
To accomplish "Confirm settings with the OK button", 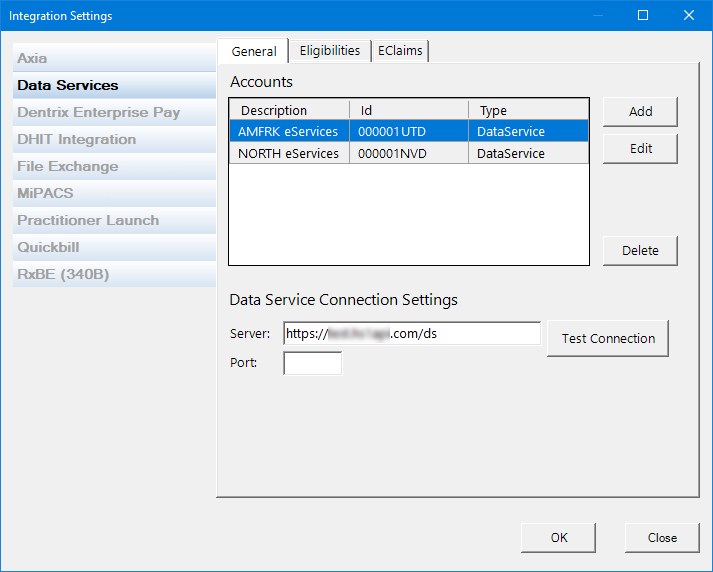I will coord(558,538).
